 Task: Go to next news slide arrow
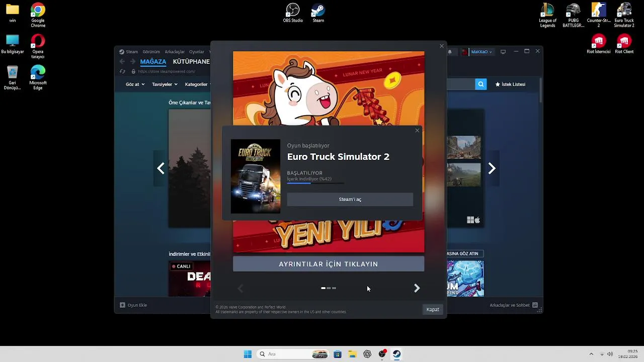tap(417, 288)
